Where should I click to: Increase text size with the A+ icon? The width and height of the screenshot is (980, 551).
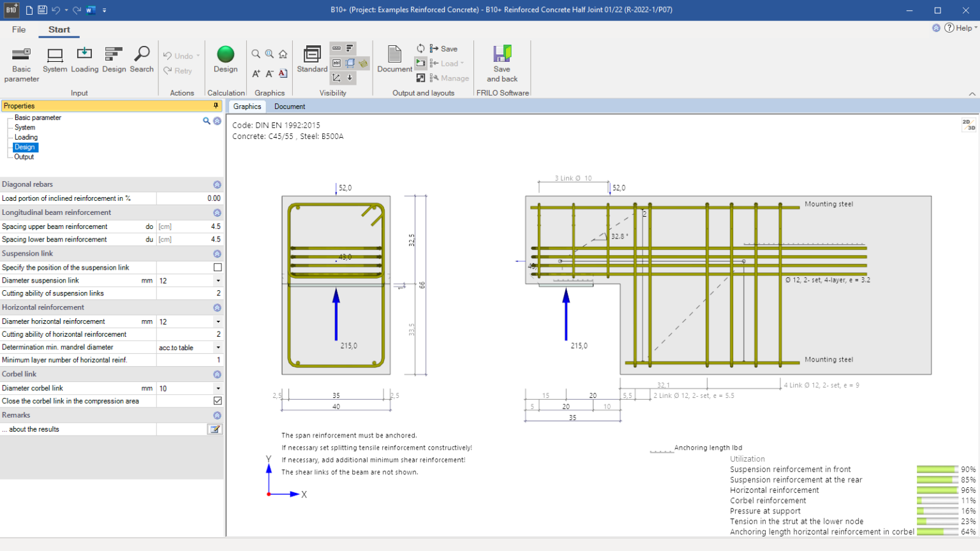click(257, 73)
